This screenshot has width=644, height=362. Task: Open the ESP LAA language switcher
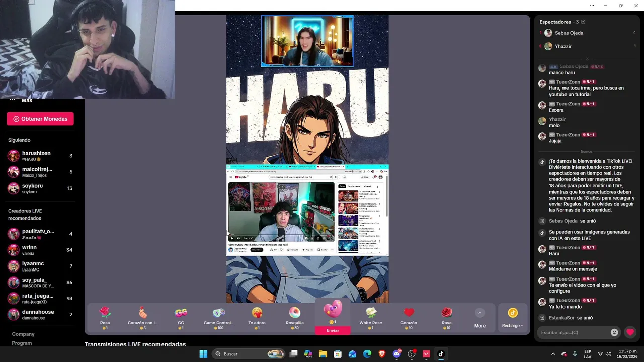[588, 354]
